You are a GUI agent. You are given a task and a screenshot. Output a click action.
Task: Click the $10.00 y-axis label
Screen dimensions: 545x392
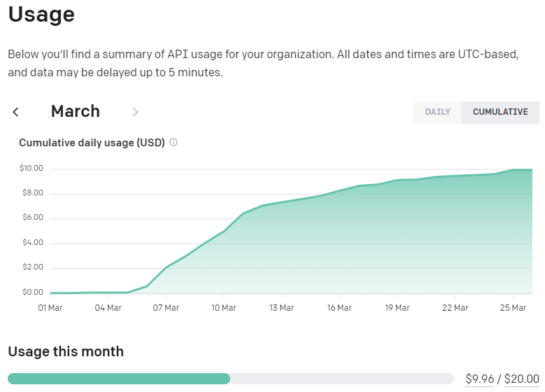pyautogui.click(x=31, y=168)
